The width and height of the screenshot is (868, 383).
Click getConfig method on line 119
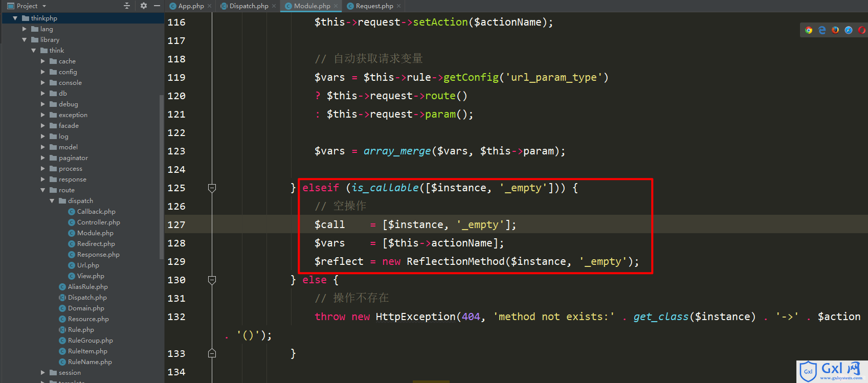coord(471,77)
